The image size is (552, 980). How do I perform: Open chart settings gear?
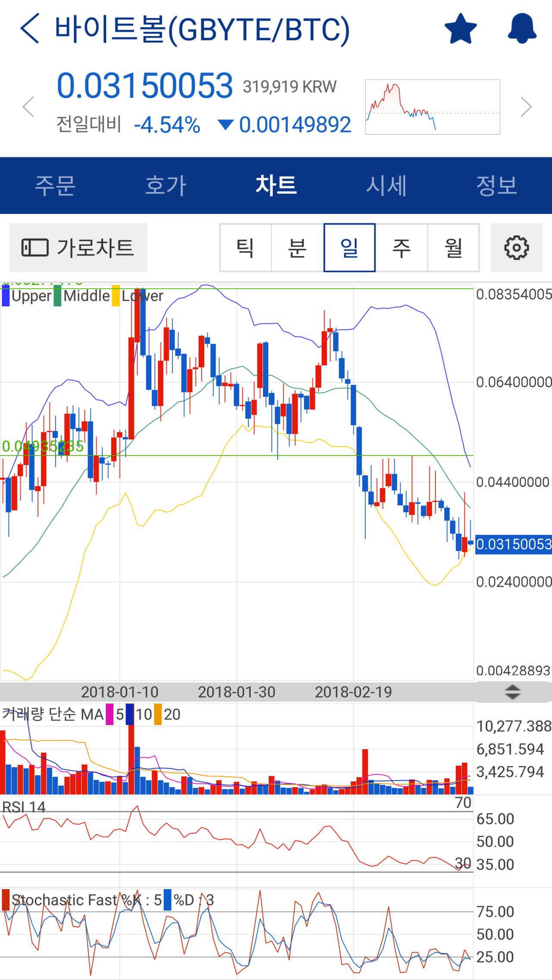(x=516, y=248)
